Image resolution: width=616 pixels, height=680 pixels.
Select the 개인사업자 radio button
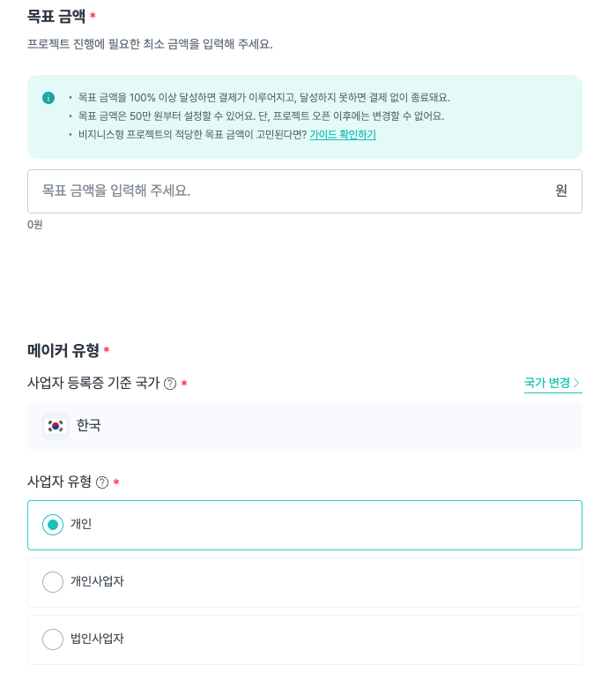click(53, 582)
